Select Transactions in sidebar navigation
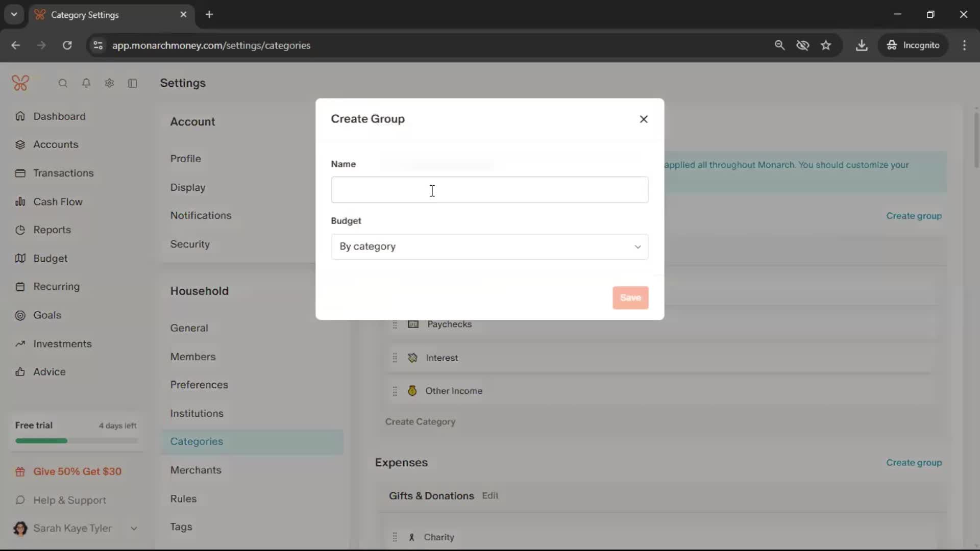 tap(63, 173)
